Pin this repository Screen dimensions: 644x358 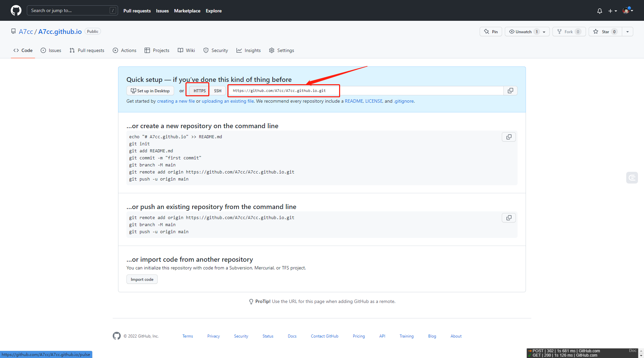491,32
